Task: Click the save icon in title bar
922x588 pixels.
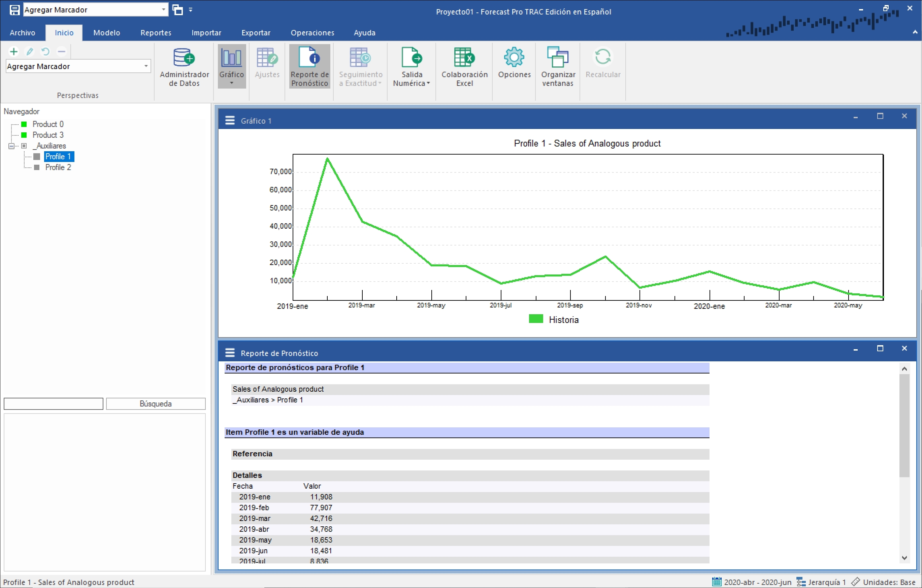Action: (x=14, y=10)
